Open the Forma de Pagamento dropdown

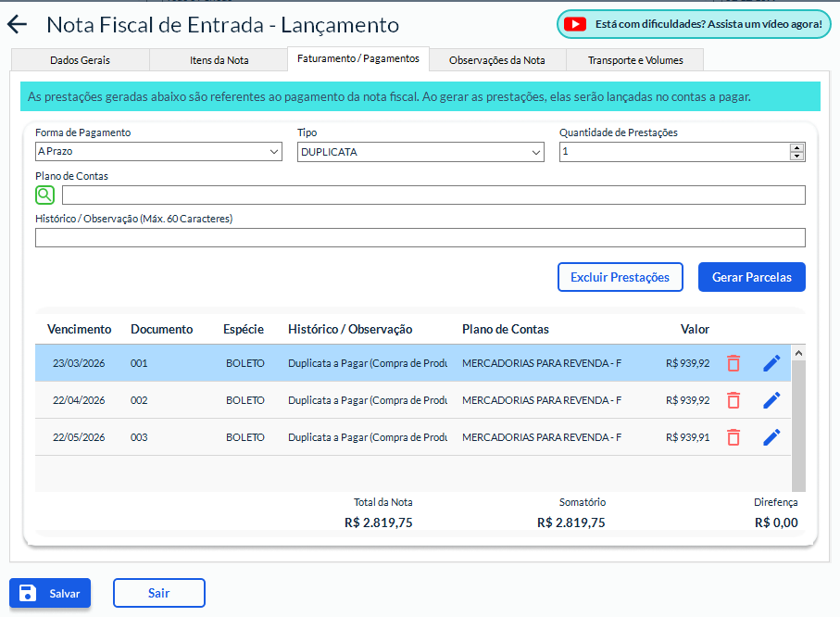[x=157, y=152]
